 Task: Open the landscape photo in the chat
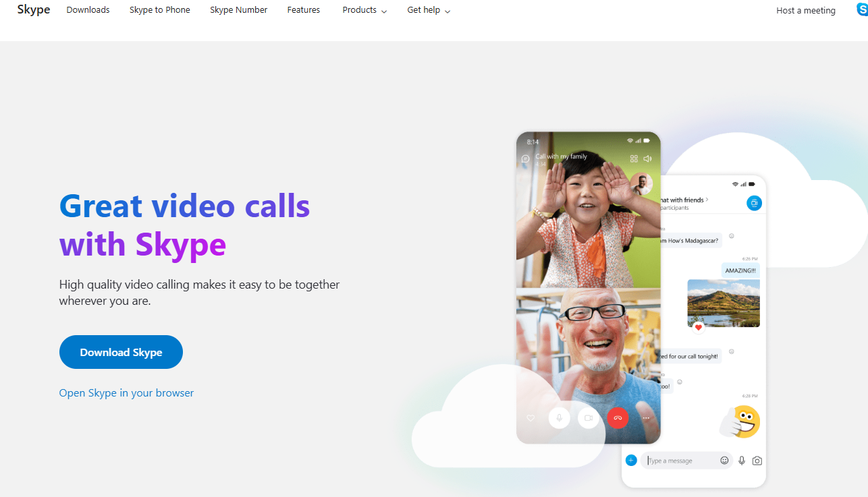coord(724,303)
